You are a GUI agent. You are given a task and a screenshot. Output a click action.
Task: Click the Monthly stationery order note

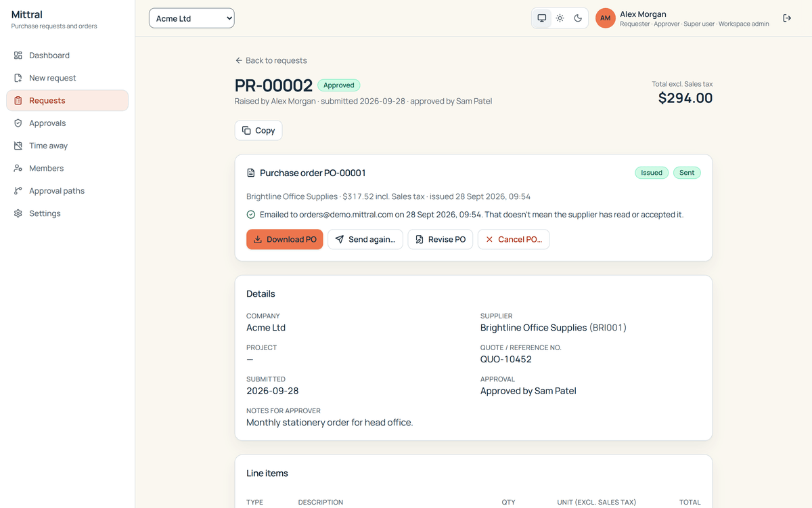point(330,423)
